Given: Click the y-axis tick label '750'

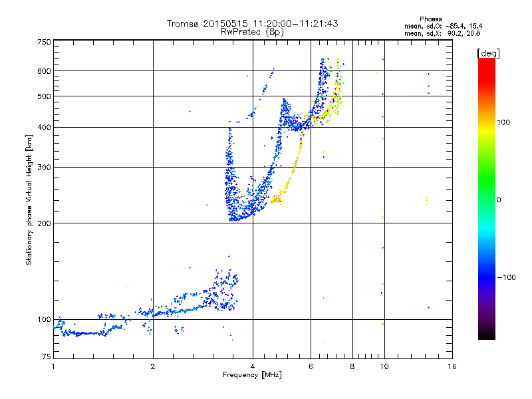Looking at the screenshot, I should pos(44,42).
